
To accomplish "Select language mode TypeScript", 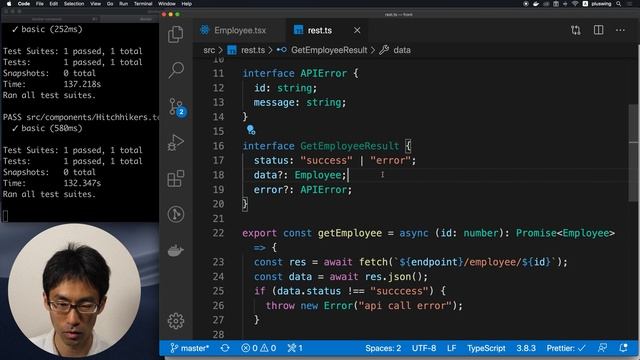I will (x=486, y=348).
